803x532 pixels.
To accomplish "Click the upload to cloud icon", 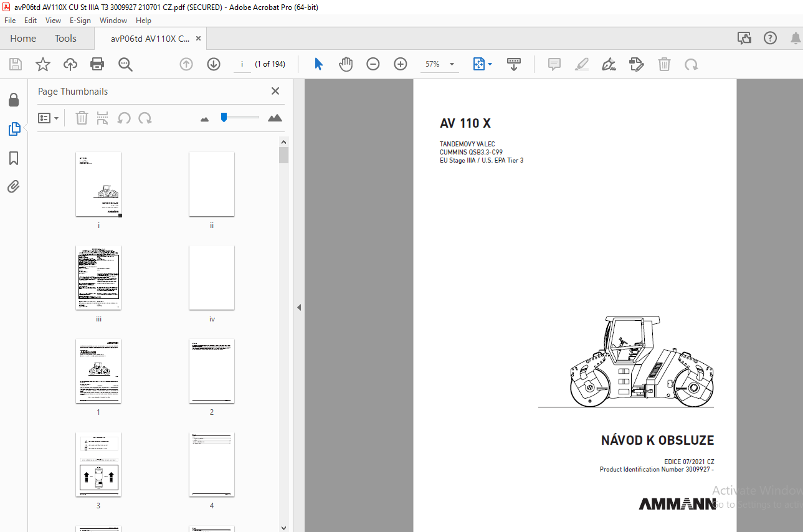I will [70, 64].
